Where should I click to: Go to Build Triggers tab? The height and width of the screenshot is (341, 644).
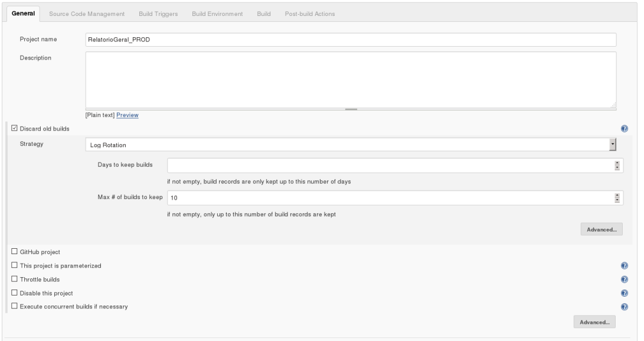tap(158, 14)
